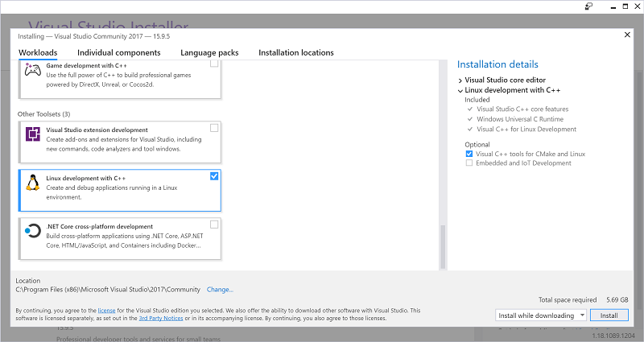Click the Install button
The height and width of the screenshot is (342, 644).
tap(609, 315)
